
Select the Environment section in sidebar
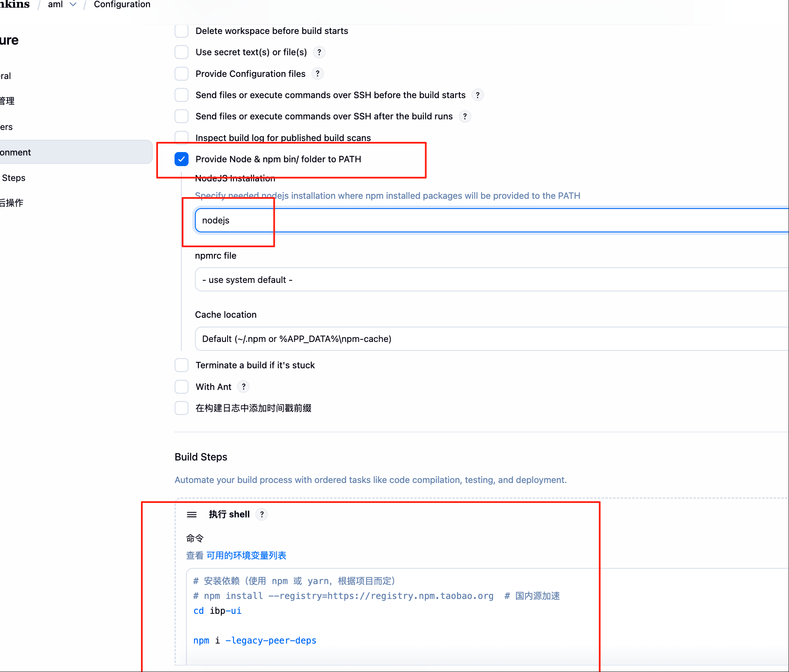coord(76,152)
